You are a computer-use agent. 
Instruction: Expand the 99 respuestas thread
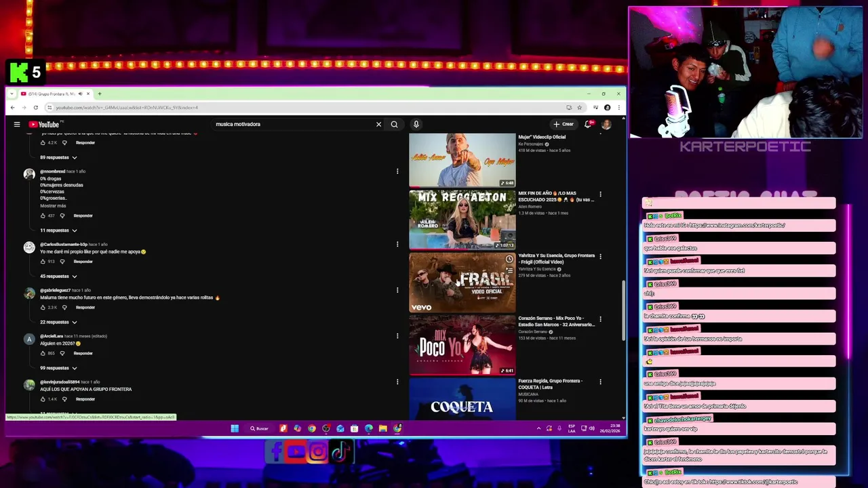click(x=58, y=368)
